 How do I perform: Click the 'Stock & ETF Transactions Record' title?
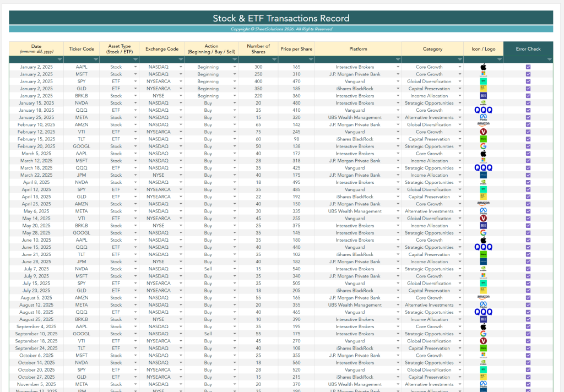(x=281, y=18)
